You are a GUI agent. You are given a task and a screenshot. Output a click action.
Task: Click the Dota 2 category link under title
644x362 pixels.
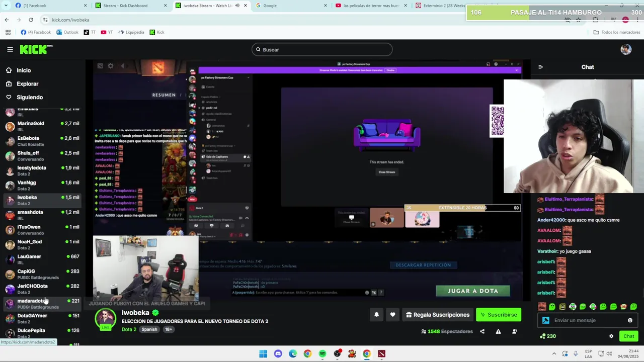tap(129, 329)
